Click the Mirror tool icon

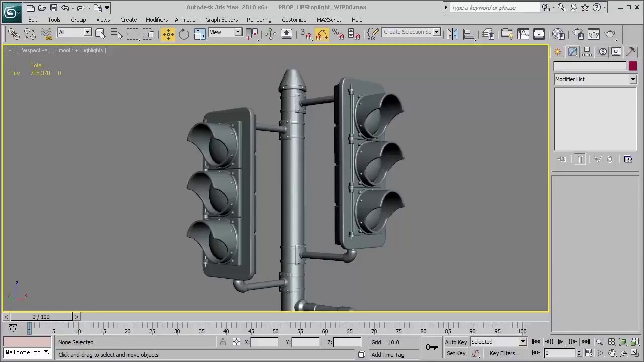pos(452,34)
